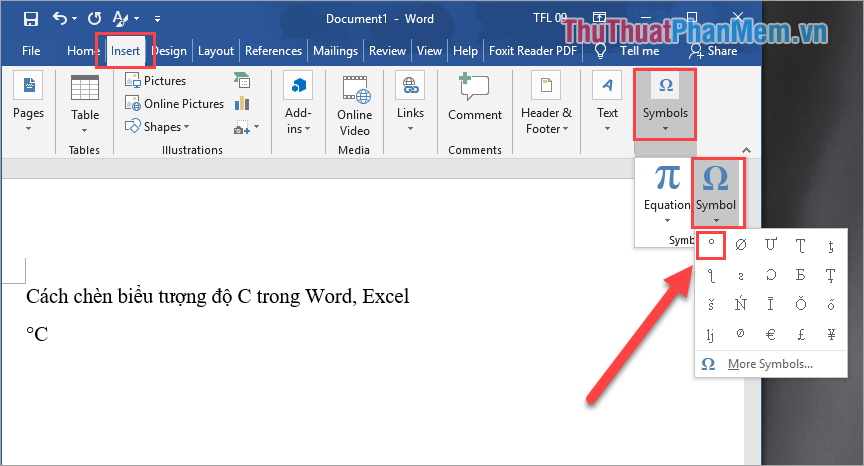864x466 pixels.
Task: Insert the Pound £ symbol
Action: (801, 334)
